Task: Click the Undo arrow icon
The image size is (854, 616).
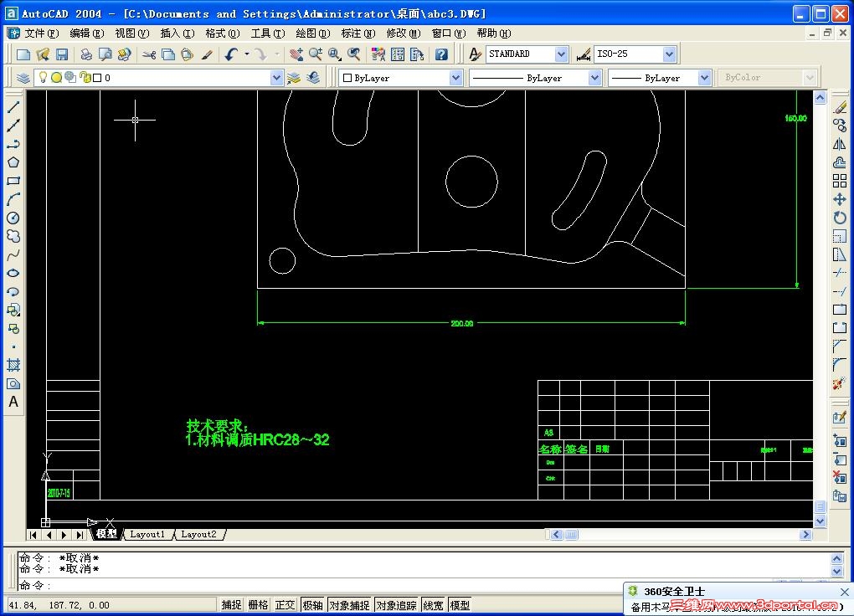Action: point(231,54)
